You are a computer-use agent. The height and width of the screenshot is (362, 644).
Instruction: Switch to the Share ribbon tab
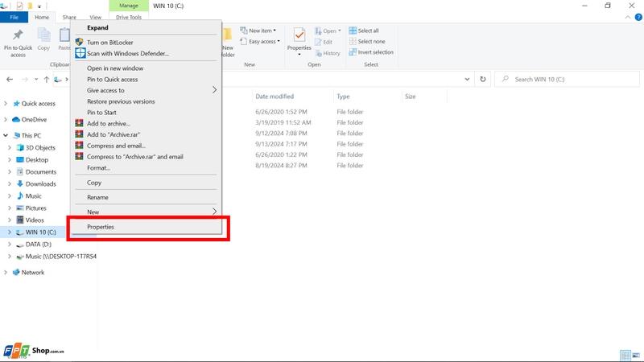pyautogui.click(x=69, y=17)
